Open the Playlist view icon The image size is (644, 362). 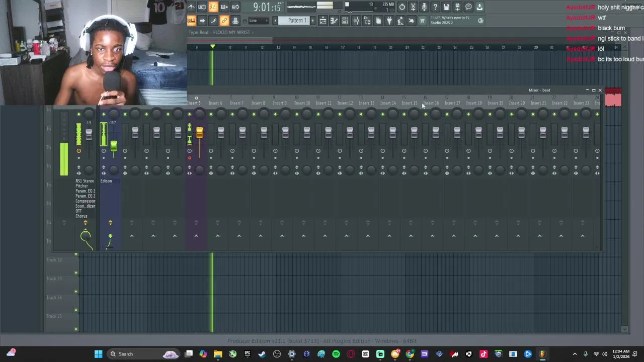point(323,21)
